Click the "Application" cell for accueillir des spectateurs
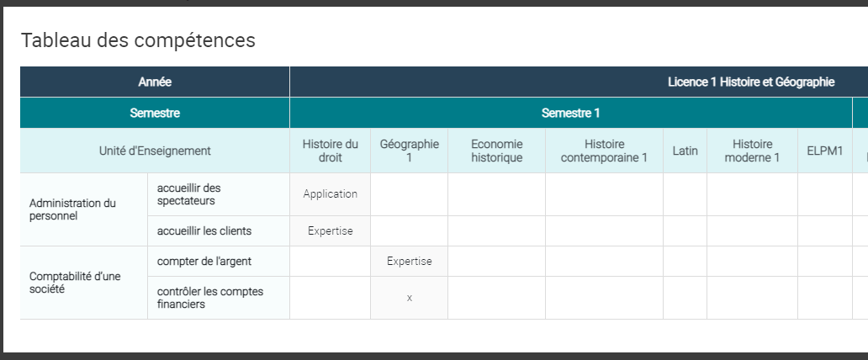 point(330,193)
